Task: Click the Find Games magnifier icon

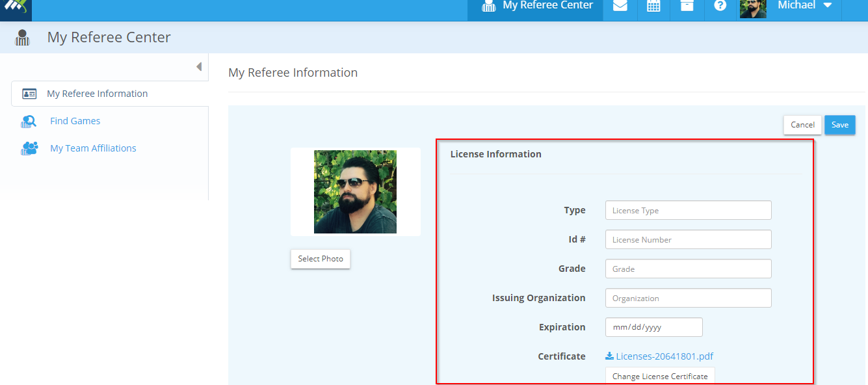Action: click(x=29, y=121)
